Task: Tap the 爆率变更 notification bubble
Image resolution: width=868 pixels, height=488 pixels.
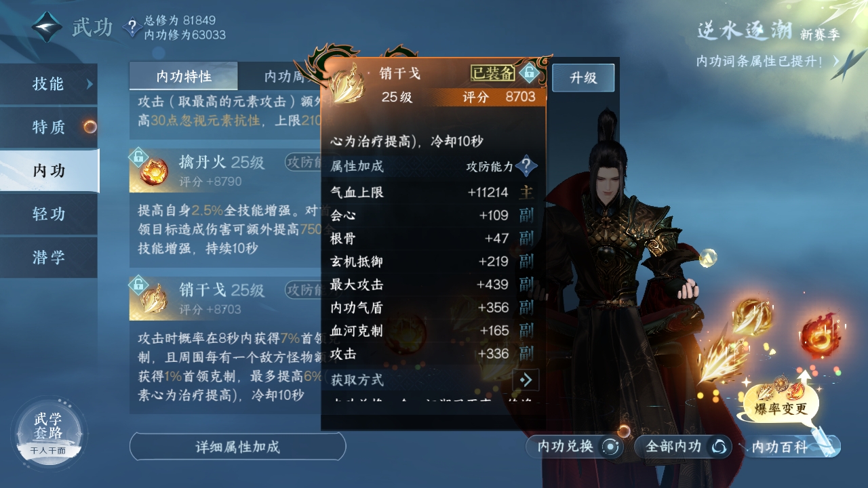Action: click(782, 401)
